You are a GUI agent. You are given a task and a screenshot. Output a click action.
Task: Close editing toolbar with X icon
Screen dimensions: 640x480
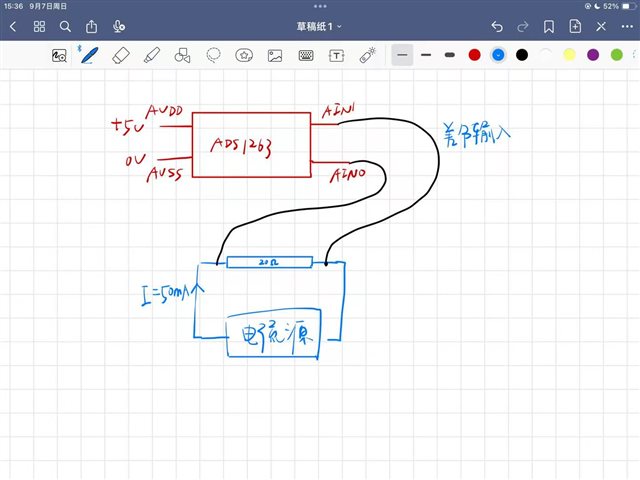click(601, 27)
